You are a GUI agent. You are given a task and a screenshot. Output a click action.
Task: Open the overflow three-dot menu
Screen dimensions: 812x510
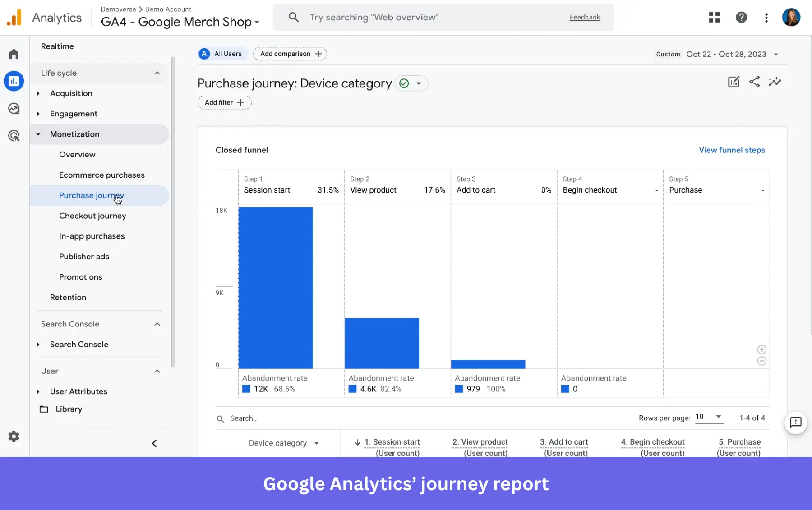click(766, 17)
